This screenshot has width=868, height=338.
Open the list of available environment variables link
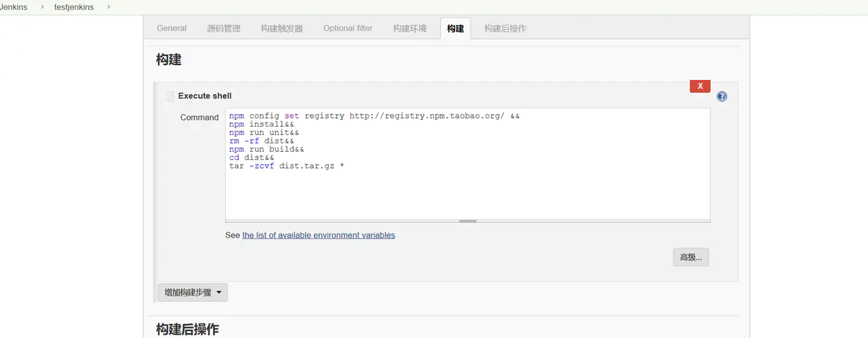[319, 235]
